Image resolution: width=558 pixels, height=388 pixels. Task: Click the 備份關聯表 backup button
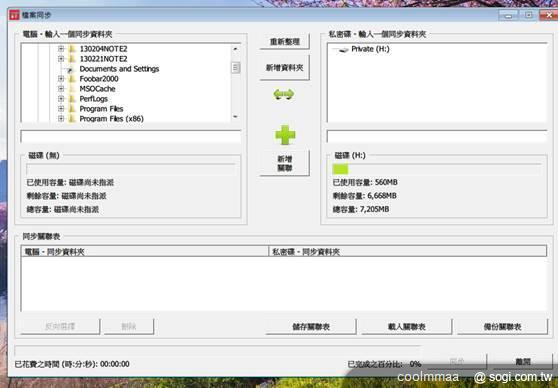point(502,326)
